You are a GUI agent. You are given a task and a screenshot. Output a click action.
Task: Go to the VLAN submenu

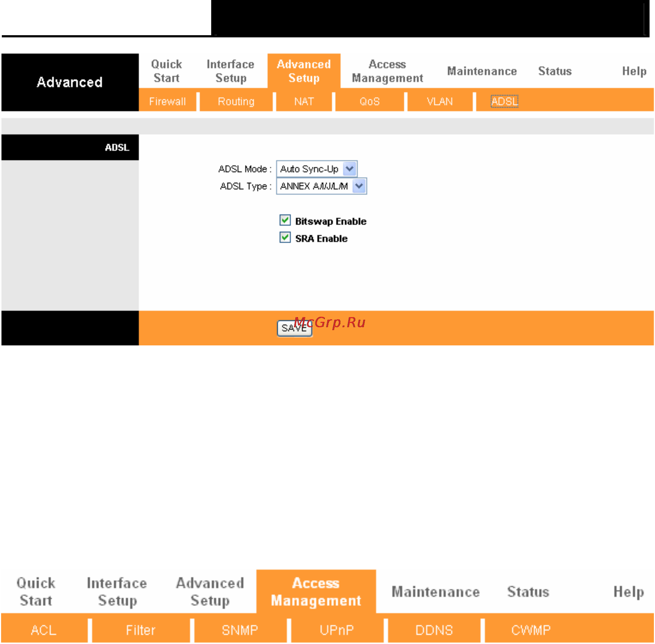coord(440,101)
